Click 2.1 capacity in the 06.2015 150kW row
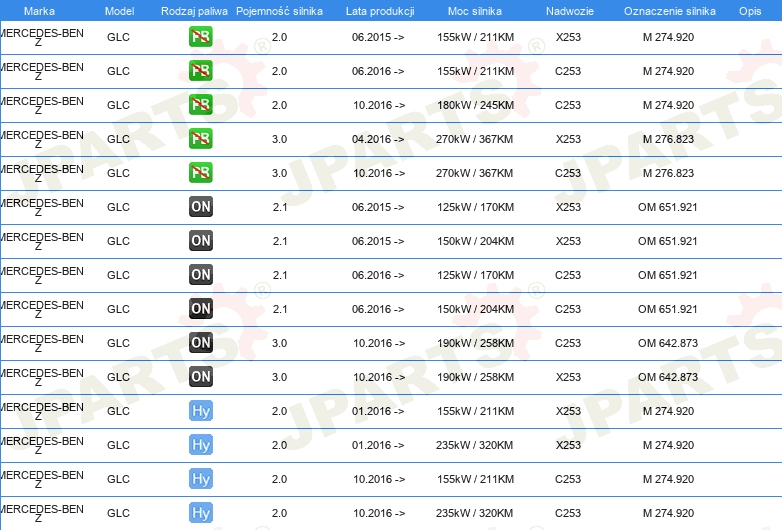This screenshot has width=782, height=530. point(280,241)
